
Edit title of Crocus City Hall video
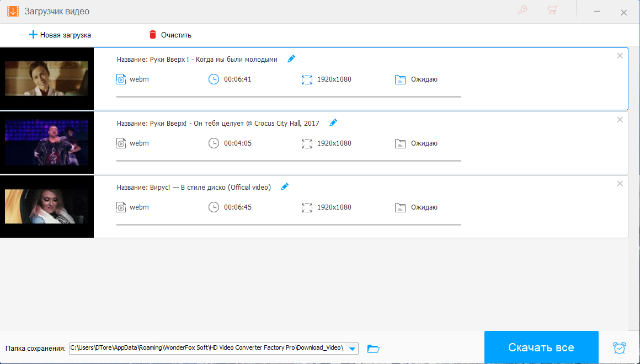333,123
